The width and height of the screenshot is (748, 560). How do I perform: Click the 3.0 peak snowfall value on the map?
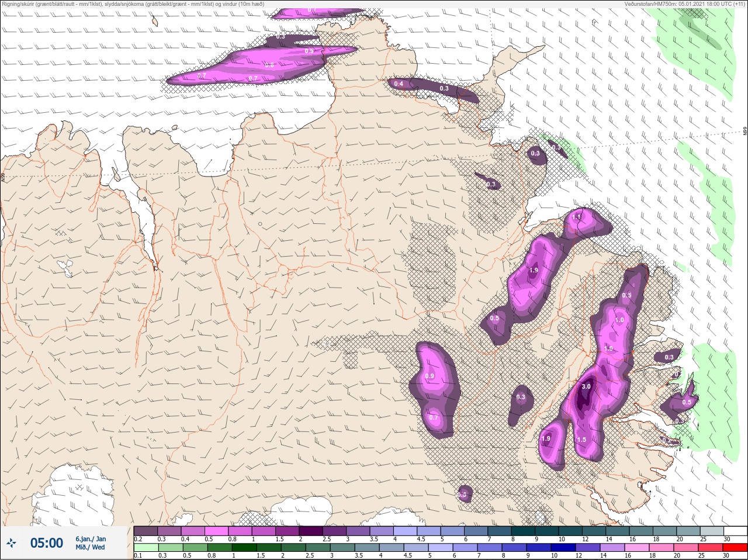coord(586,386)
